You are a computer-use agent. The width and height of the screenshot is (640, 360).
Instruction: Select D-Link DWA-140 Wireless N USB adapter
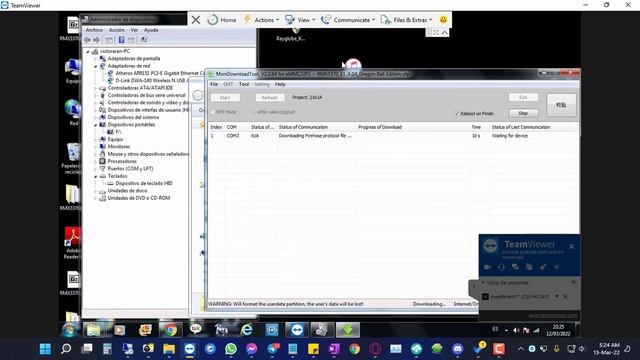click(x=152, y=81)
